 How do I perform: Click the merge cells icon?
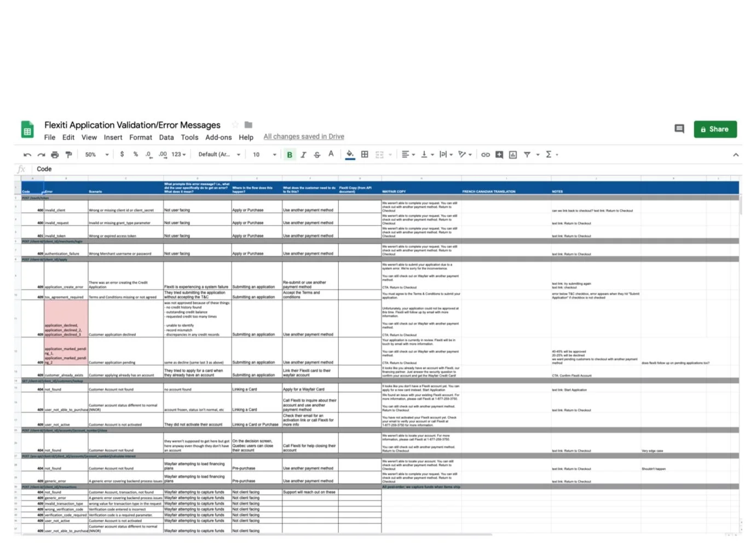[379, 154]
